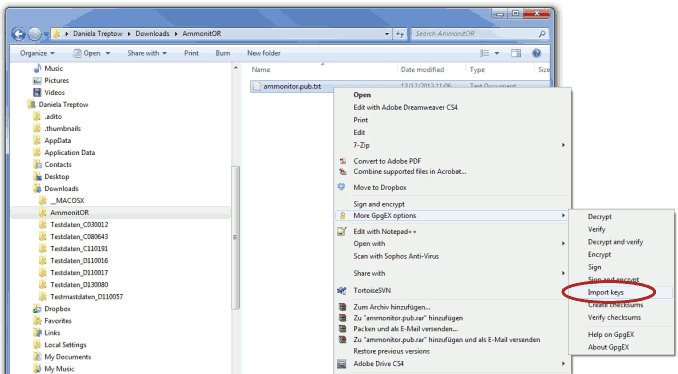Click the WinRAR icon beside Zum Archiv hinzufügen
The width and height of the screenshot is (678, 374).
342,307
